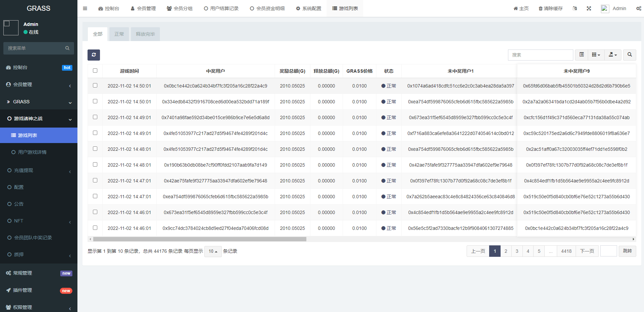Switch to the 释放完毕 tab
This screenshot has height=312, width=644.
(x=145, y=34)
